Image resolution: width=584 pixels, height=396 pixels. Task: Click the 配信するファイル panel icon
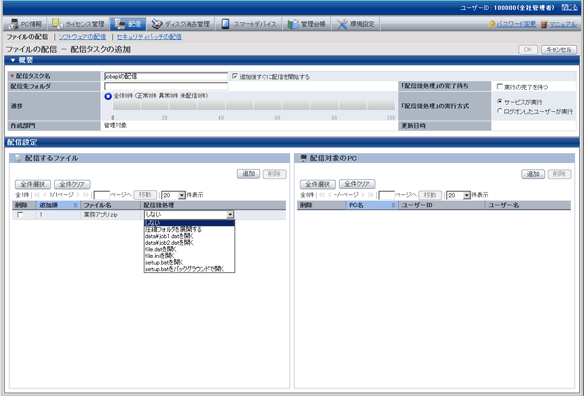pos(18,158)
